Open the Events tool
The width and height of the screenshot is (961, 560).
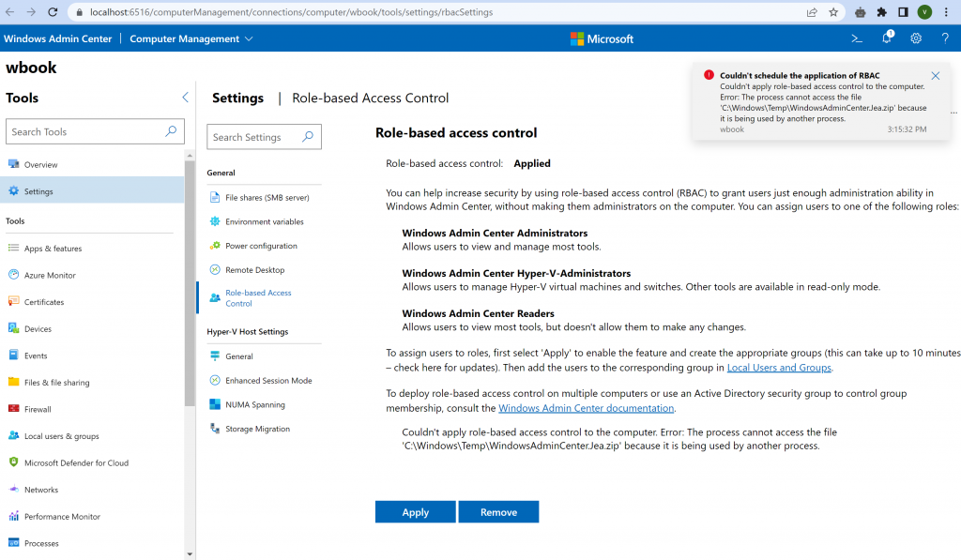(92, 356)
